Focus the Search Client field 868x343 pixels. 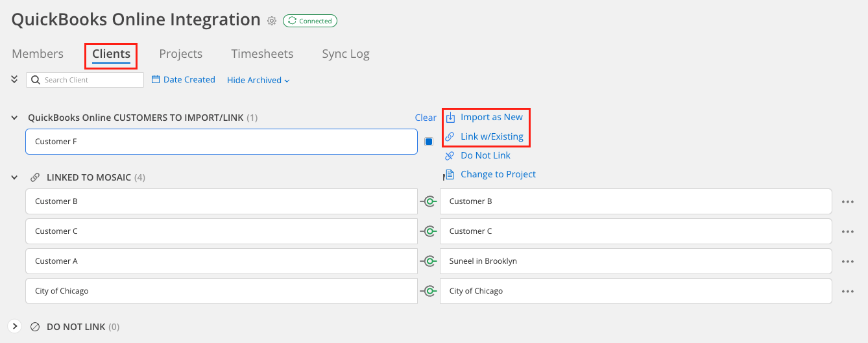click(85, 80)
